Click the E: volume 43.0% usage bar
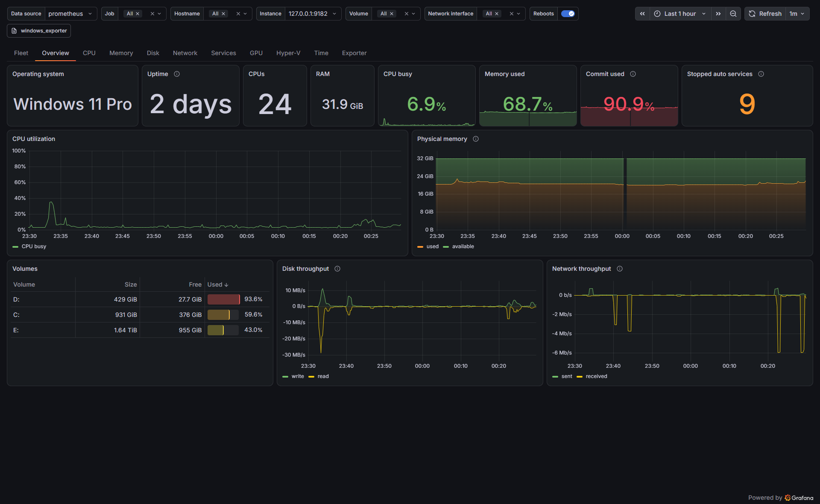This screenshot has height=504, width=820. (x=223, y=330)
